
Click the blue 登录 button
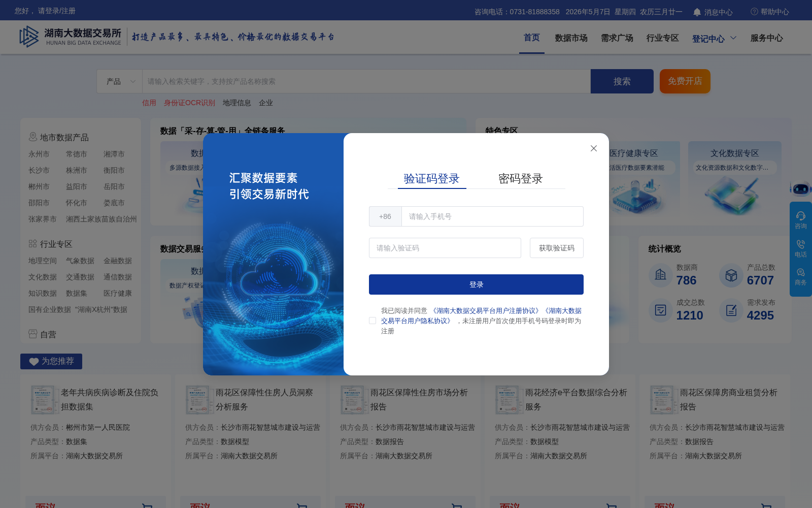476,284
